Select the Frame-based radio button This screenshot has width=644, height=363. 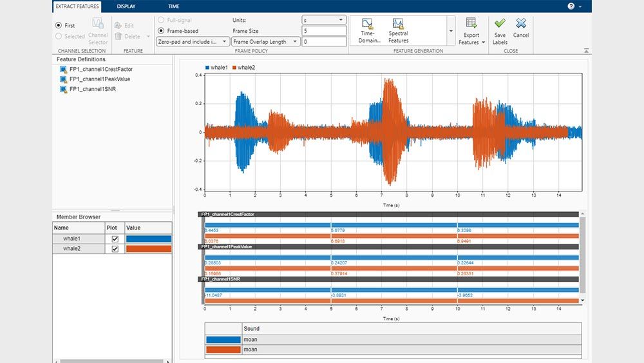coord(161,30)
